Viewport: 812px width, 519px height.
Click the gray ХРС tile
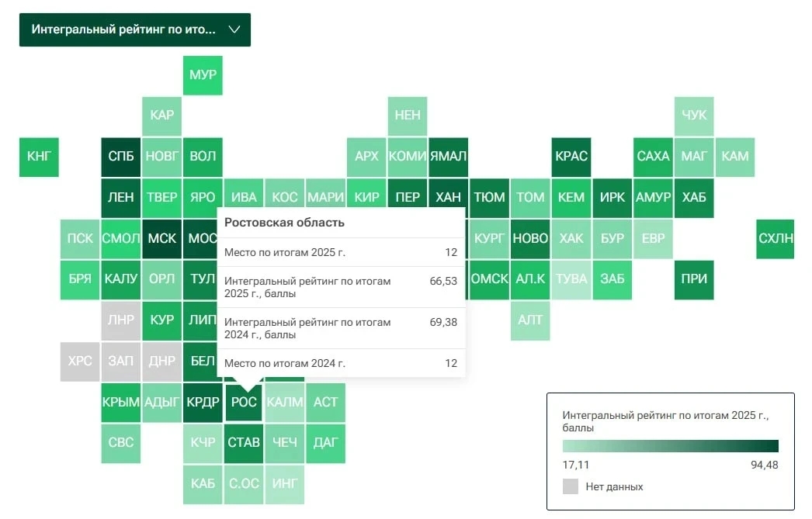coord(80,362)
